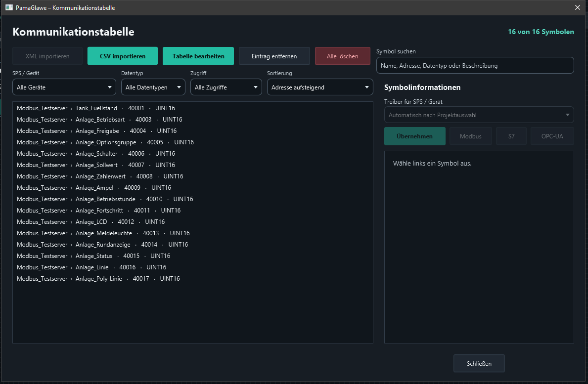Click the Kommunikationstabelle heading
The width and height of the screenshot is (588, 384).
74,32
